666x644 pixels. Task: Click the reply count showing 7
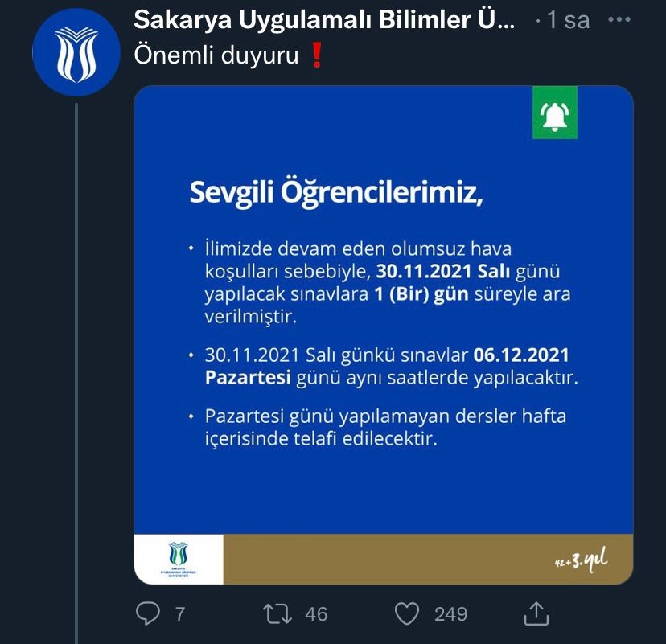click(x=179, y=613)
